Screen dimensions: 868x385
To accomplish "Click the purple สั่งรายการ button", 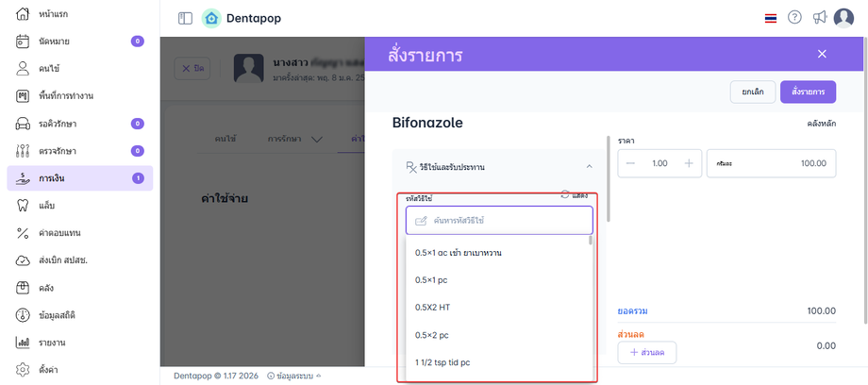I will [808, 92].
